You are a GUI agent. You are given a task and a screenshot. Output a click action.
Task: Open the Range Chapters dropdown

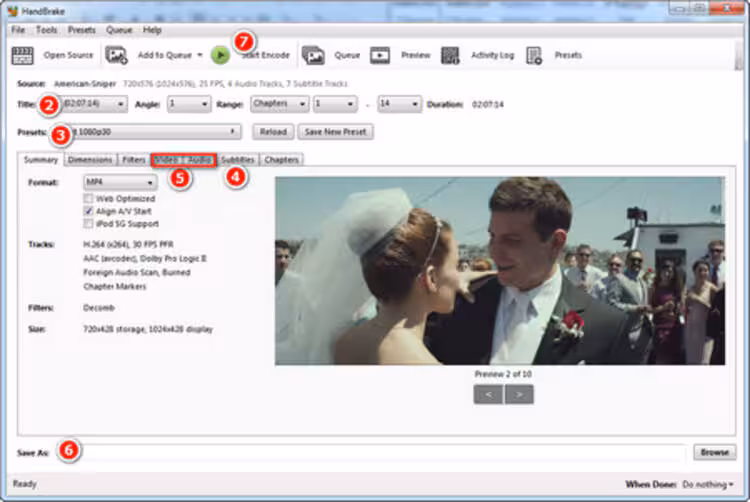(x=279, y=104)
